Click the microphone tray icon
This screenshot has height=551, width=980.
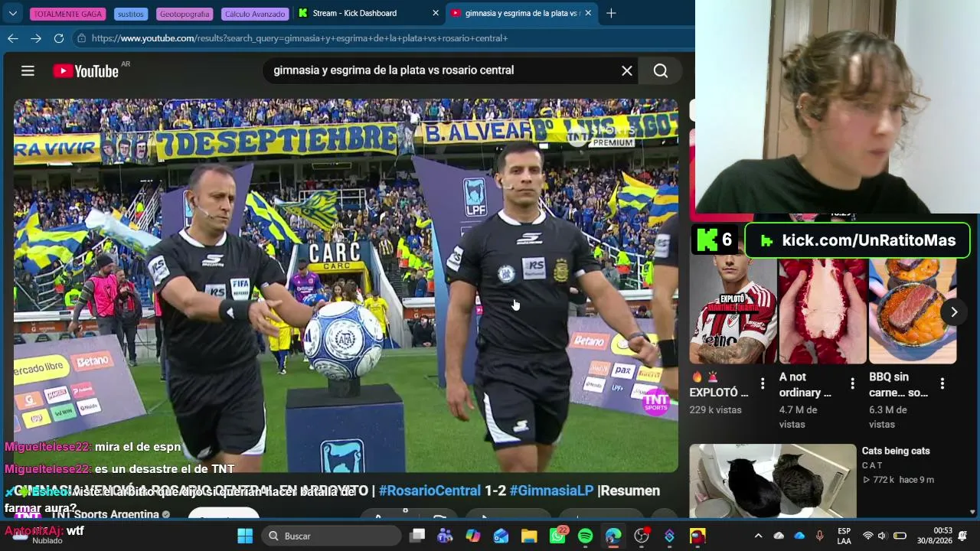point(820,536)
